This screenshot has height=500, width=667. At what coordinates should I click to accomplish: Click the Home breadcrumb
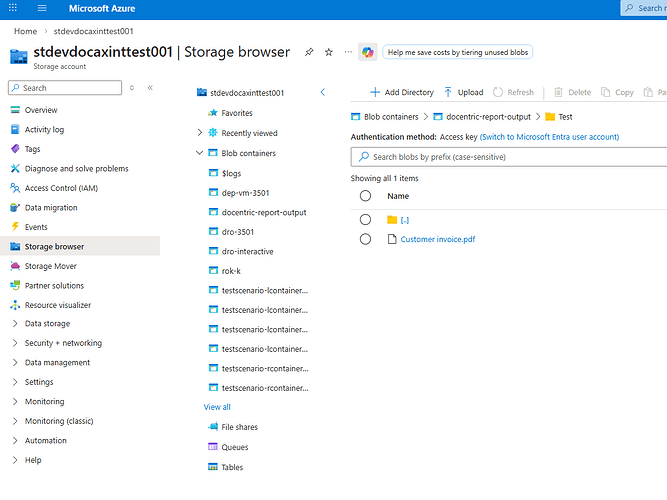(x=26, y=31)
